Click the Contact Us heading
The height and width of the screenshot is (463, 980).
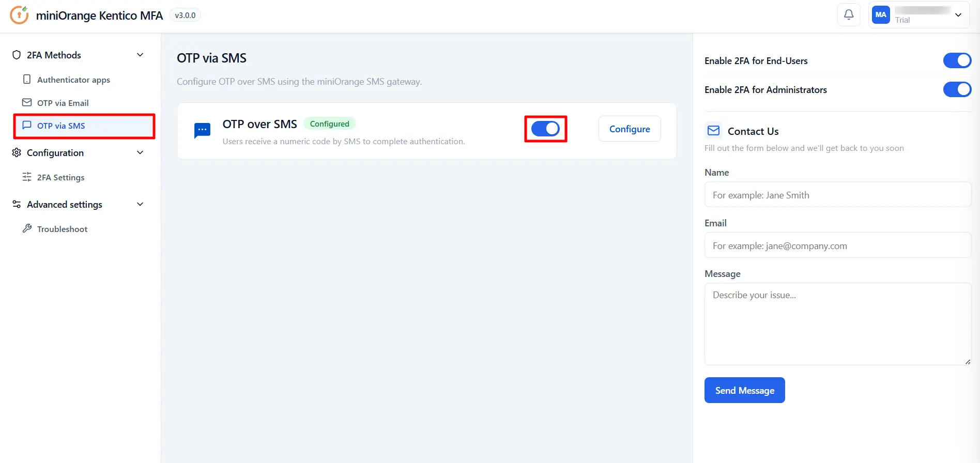click(x=753, y=131)
